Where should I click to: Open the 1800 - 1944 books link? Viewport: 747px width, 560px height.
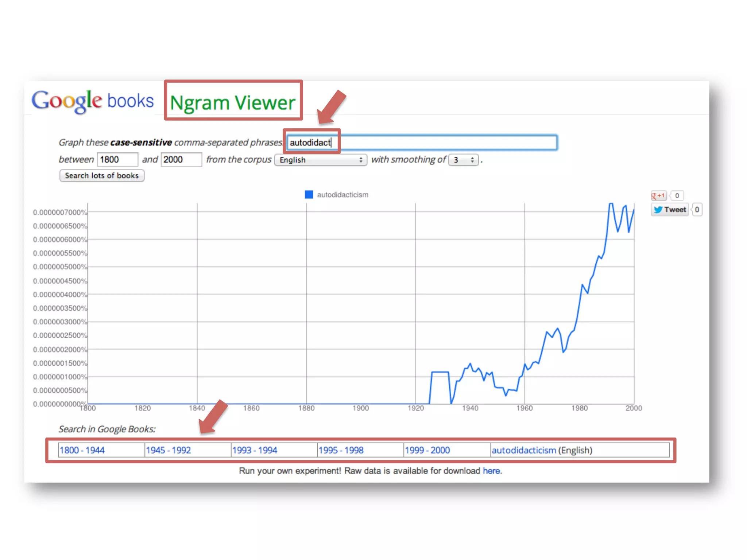coord(82,450)
